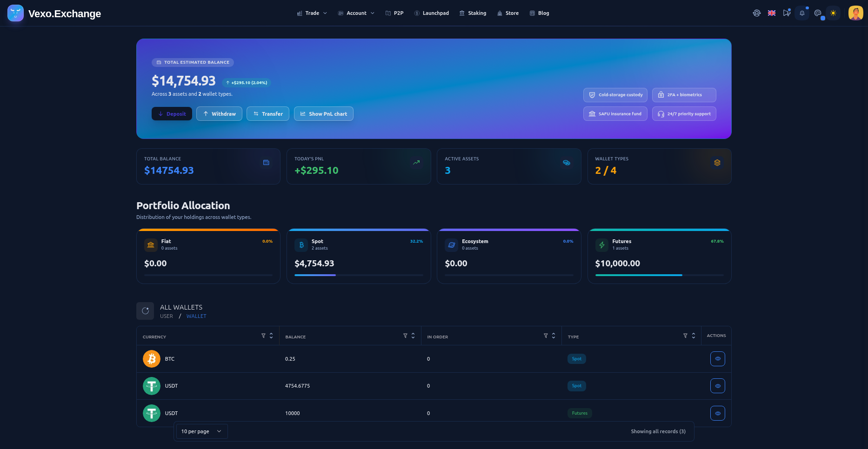Click the Futures allocation progress bar
868x449 pixels.
[660, 275]
